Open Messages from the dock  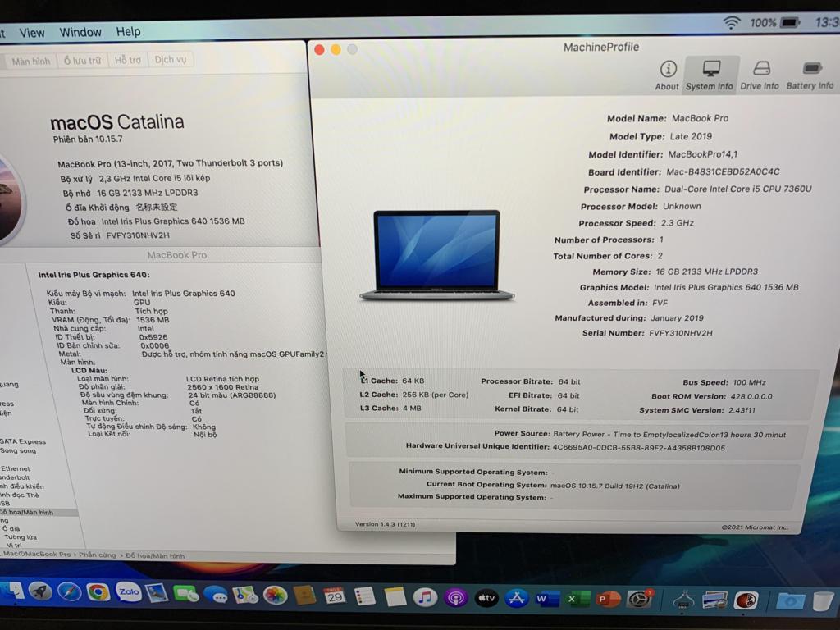(216, 595)
